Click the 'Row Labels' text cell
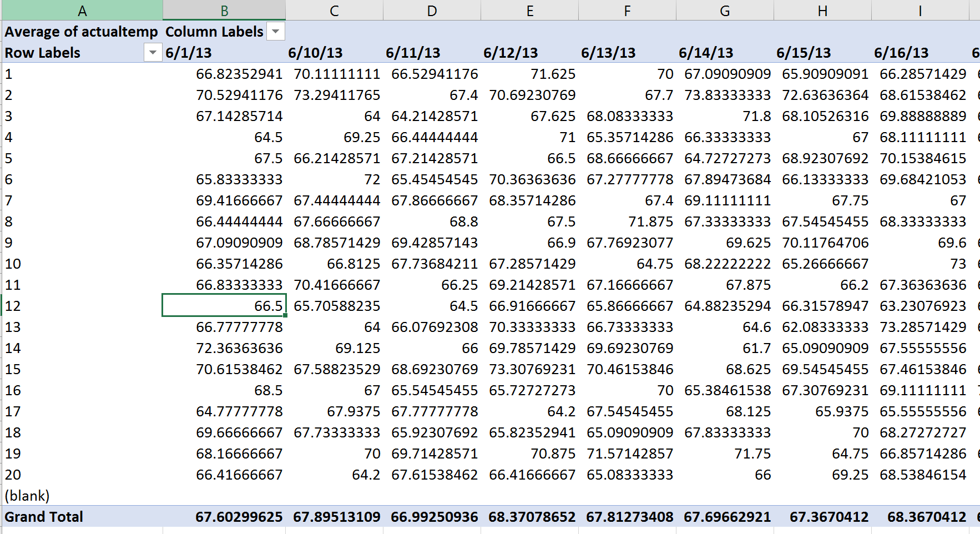 pyautogui.click(x=43, y=53)
